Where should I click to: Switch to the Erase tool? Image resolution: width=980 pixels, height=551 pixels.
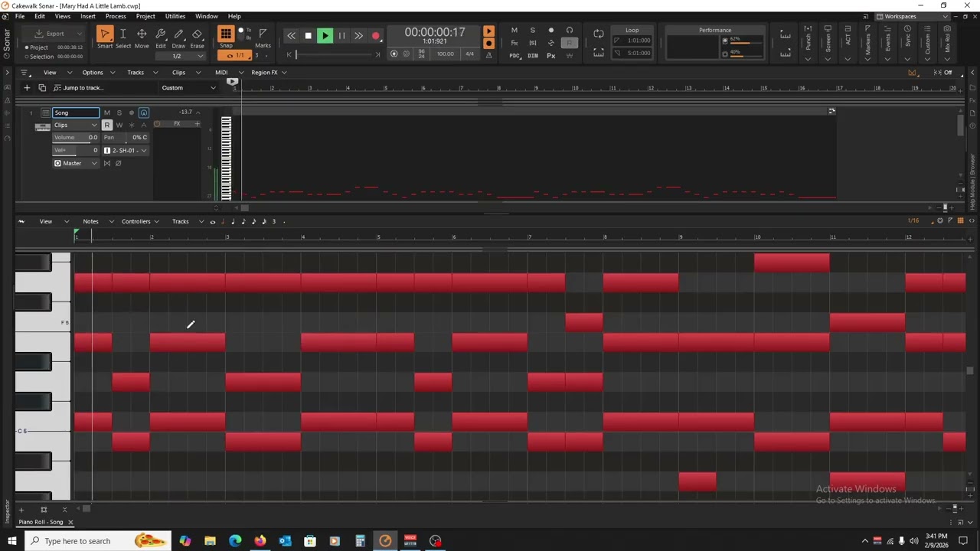(197, 34)
